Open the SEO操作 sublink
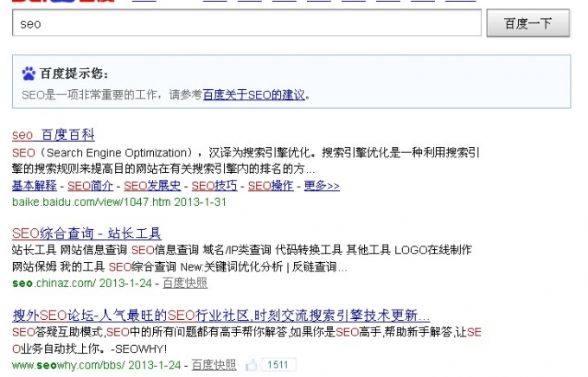This screenshot has height=377, width=588. pos(270,186)
